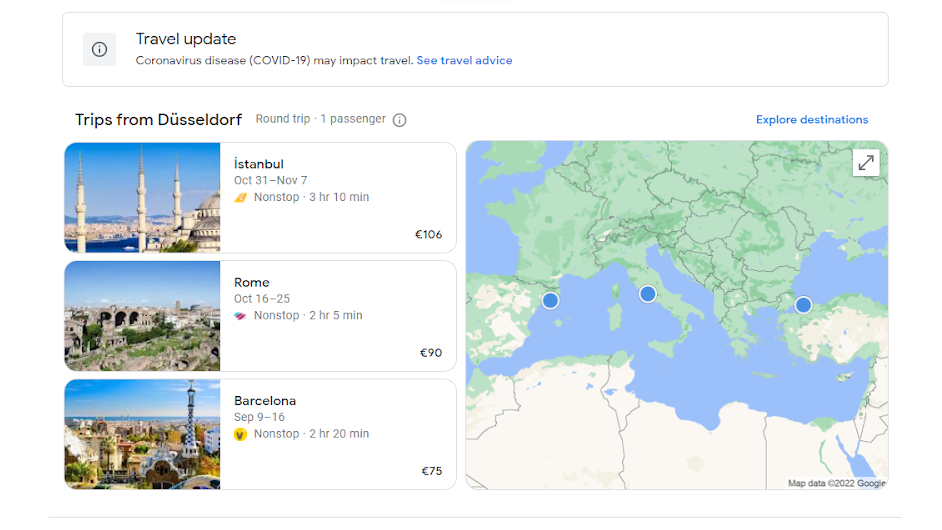Click the Barcelona Park Güell thumbnail
942x530 pixels.
142,434
